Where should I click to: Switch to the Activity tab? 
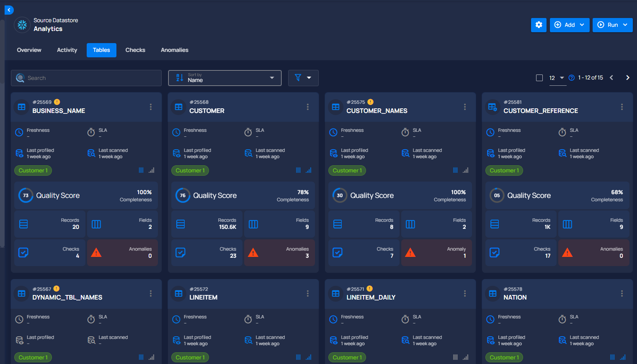coord(67,50)
